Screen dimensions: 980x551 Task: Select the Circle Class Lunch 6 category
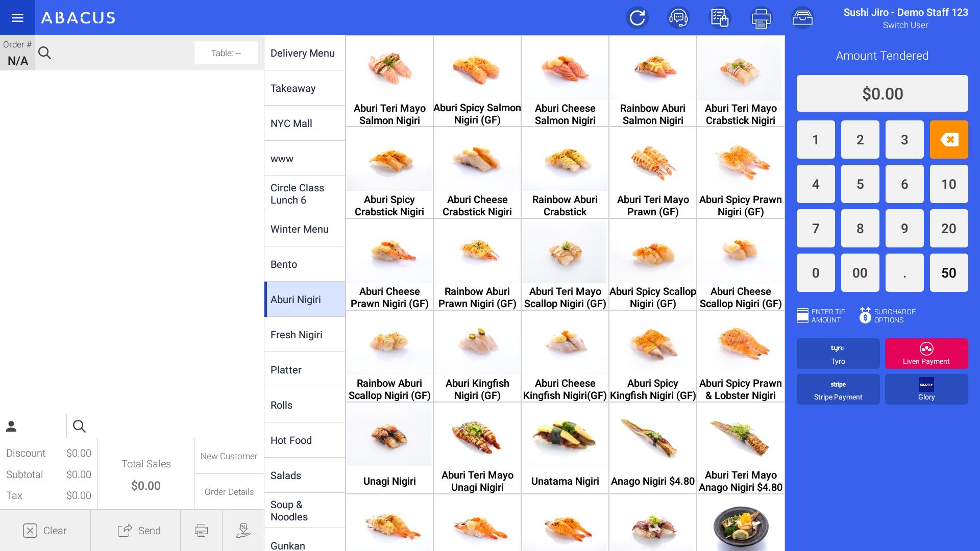305,194
